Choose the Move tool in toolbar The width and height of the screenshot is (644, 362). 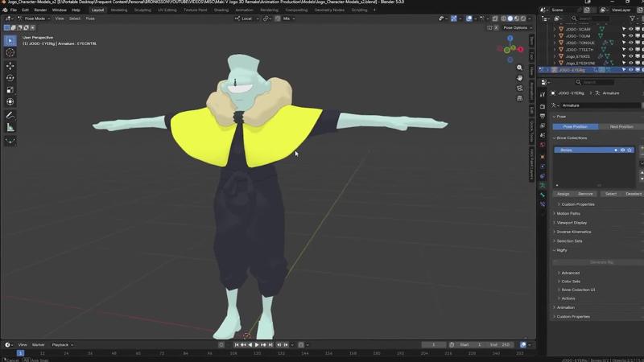(10, 66)
